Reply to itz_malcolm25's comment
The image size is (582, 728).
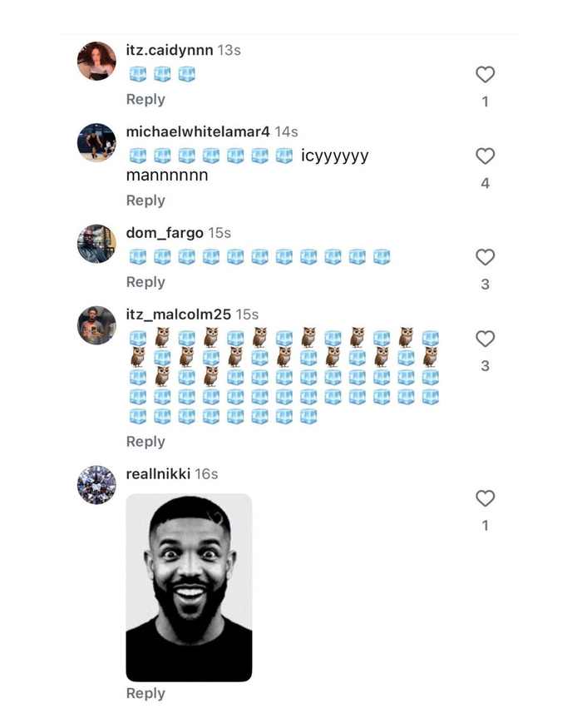[145, 442]
